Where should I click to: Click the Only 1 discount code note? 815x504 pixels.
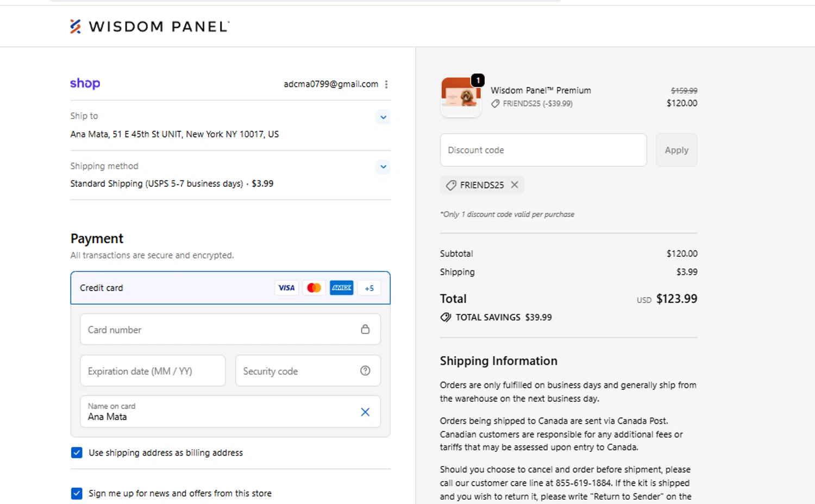(507, 215)
